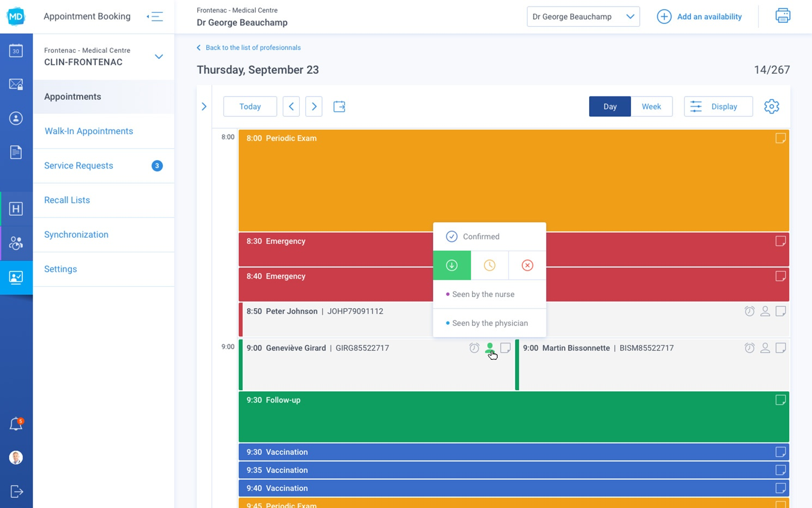Click the Add an availability button

700,16
